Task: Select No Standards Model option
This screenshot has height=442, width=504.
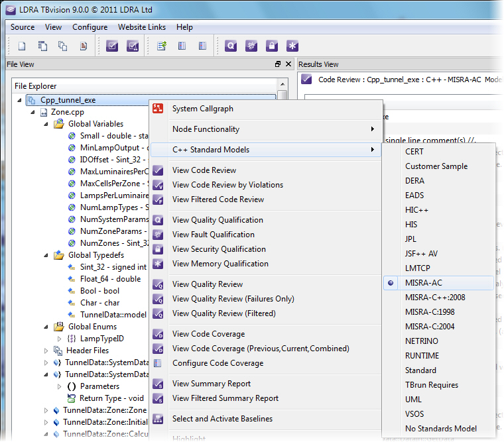Action: point(440,429)
